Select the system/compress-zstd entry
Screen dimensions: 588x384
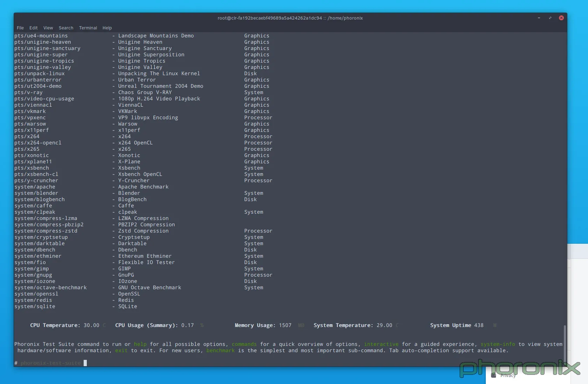click(46, 231)
